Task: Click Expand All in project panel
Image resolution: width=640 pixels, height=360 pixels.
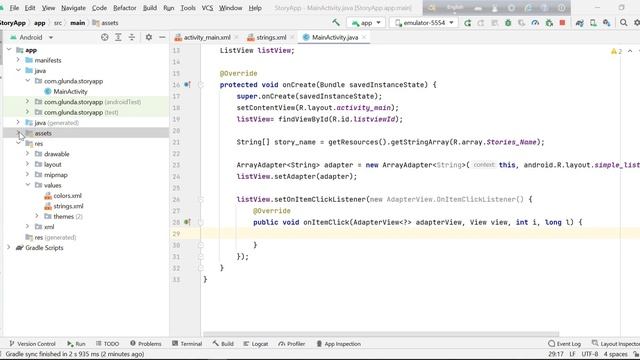Action: click(x=118, y=37)
